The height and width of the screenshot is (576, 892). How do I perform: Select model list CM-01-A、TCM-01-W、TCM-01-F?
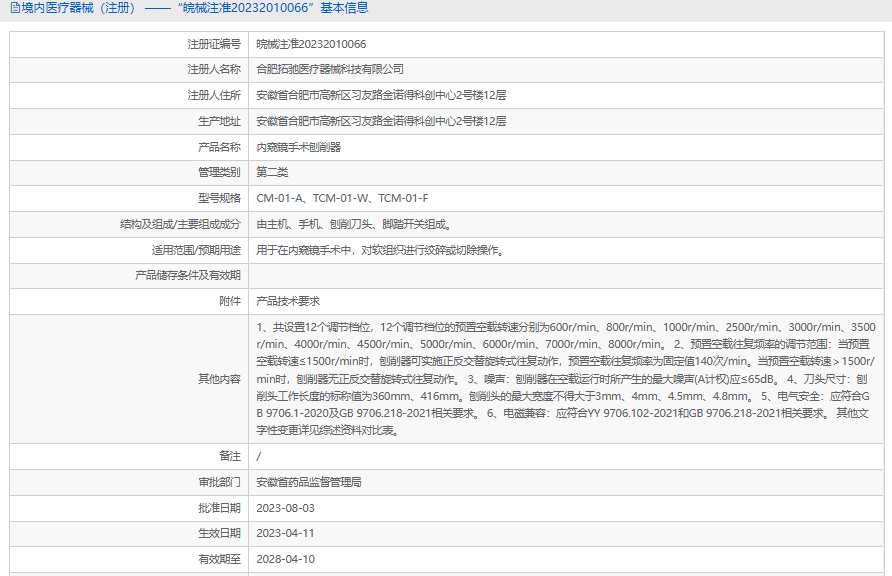point(342,198)
